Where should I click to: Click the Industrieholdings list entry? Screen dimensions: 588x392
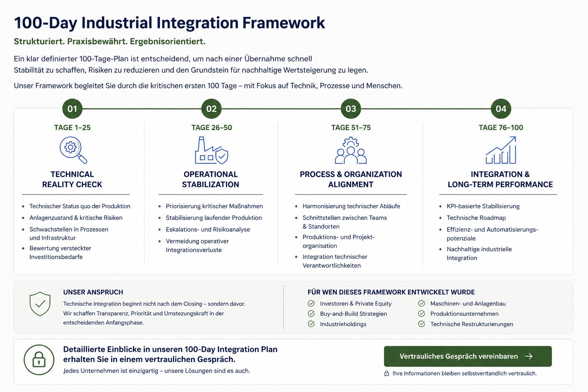(343, 324)
